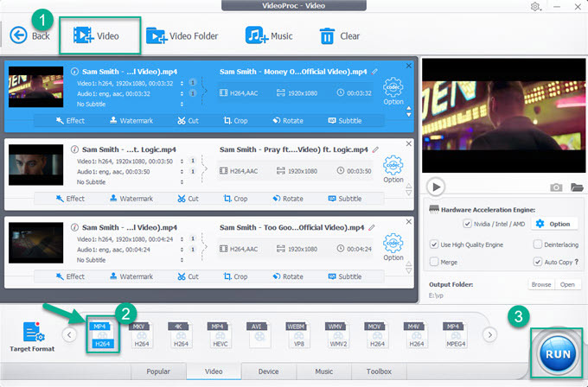Show info for the 00:04:24 video
Viewport: 588px width, 387px height.
74,227
